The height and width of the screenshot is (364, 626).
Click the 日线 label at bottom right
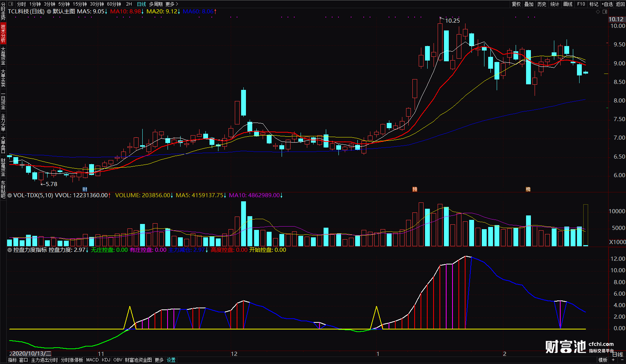click(617, 354)
